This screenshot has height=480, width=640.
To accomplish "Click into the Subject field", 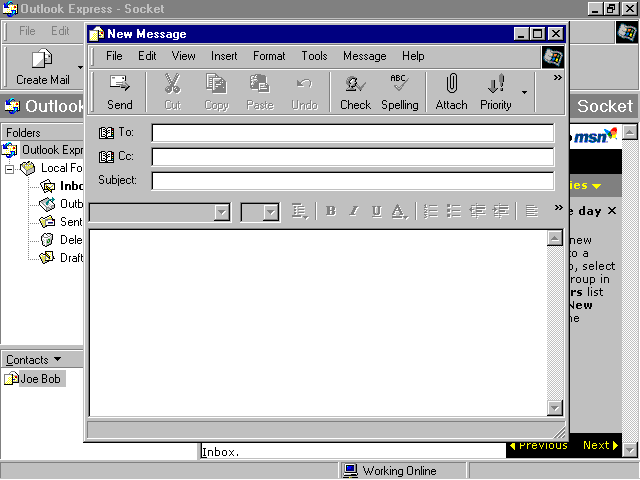I will click(353, 181).
